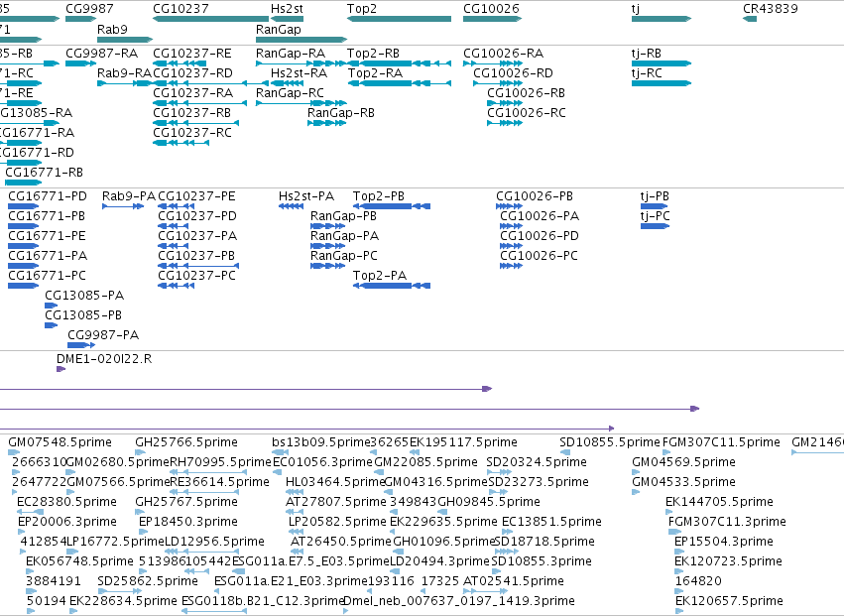Viewport: 844px width, 616px height.
Task: Click the Top2-RA transcript label
Action: tap(375, 73)
